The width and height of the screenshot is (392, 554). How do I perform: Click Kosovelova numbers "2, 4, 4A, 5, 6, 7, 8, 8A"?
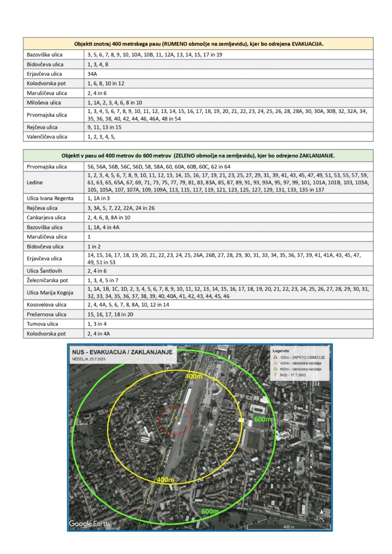(x=128, y=305)
